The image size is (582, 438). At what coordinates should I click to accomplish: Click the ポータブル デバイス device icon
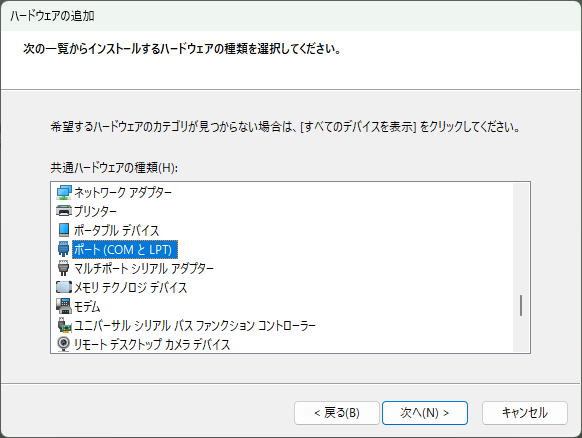pos(63,230)
